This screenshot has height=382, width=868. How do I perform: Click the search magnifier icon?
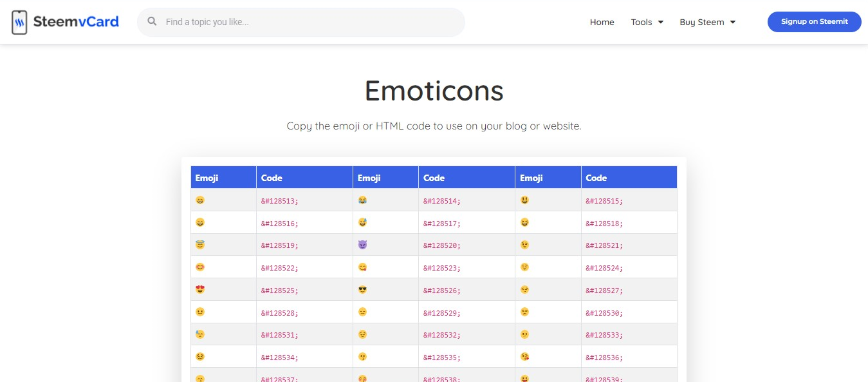pyautogui.click(x=152, y=21)
